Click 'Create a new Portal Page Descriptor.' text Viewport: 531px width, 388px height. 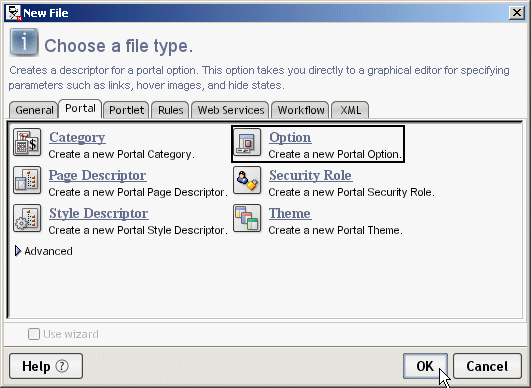pyautogui.click(x=138, y=192)
